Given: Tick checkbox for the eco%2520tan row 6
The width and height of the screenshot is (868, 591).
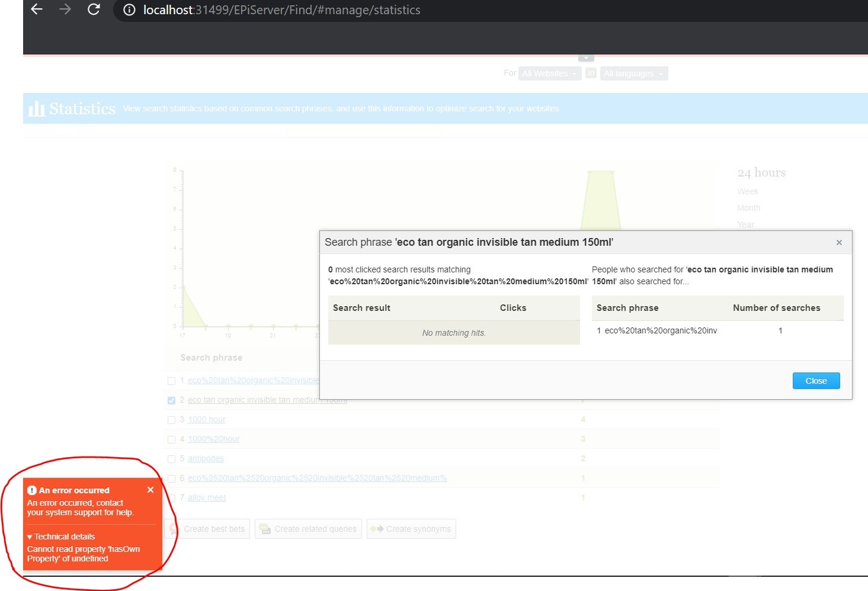Looking at the screenshot, I should click(172, 478).
